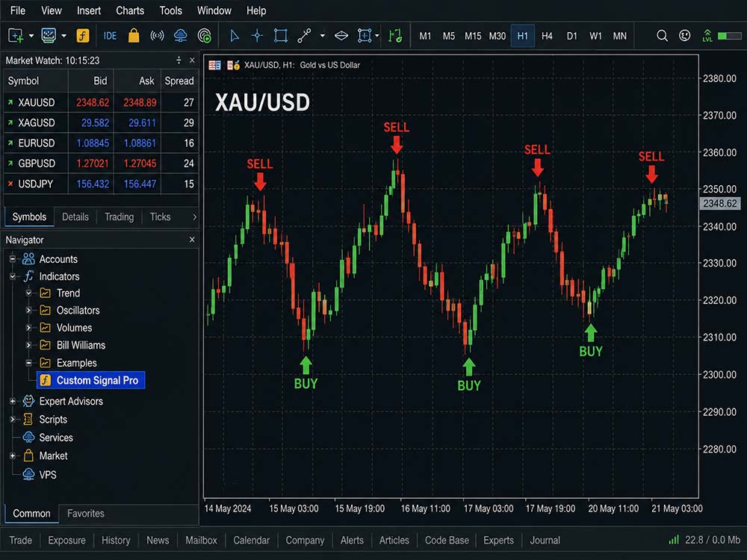This screenshot has width=747, height=560.
Task: Click the level progress bar in toolbar
Action: point(729,36)
